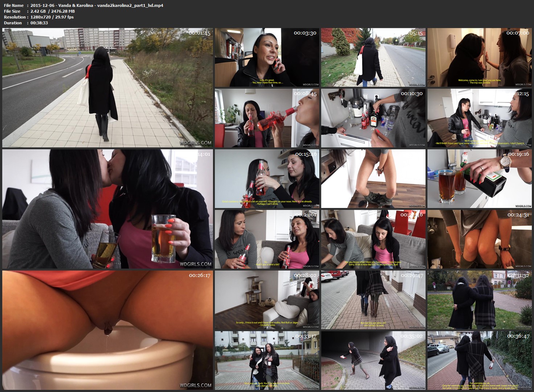534x392 pixels.
Task: Click the Duration value 00:38:33
Action: coord(39,23)
